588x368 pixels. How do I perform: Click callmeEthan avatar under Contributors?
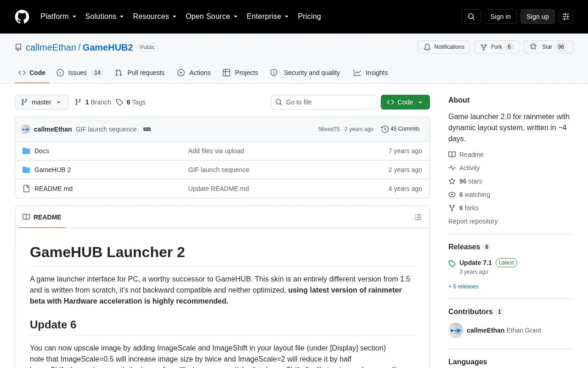pyautogui.click(x=456, y=330)
